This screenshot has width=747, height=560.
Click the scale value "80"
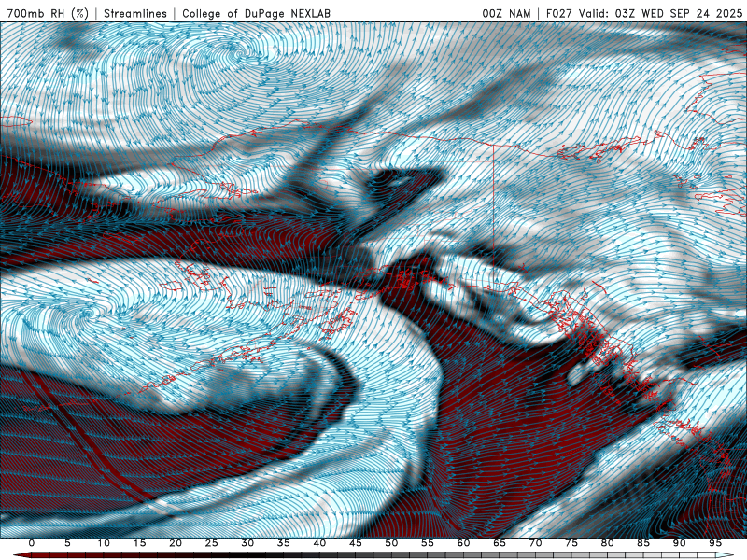(x=607, y=543)
